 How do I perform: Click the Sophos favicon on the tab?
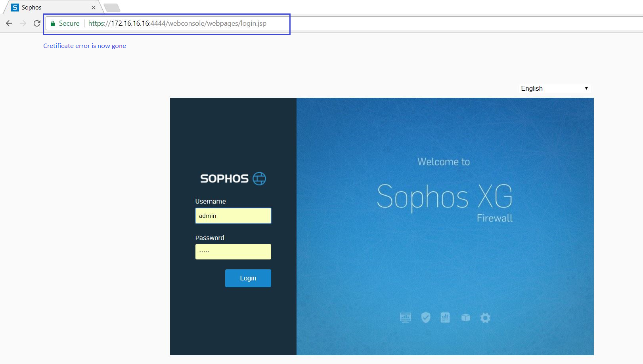pyautogui.click(x=15, y=8)
